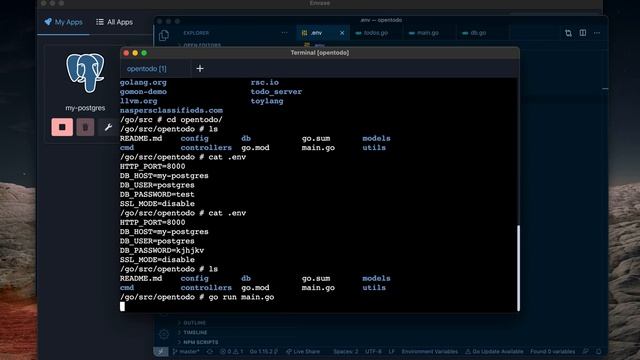Select the opentodo [1] terminal tab

click(147, 69)
